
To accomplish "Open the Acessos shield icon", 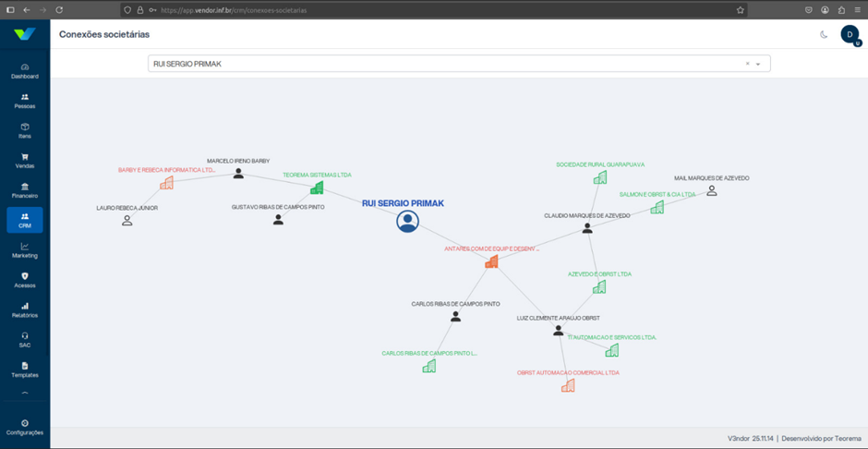I will 25,275.
